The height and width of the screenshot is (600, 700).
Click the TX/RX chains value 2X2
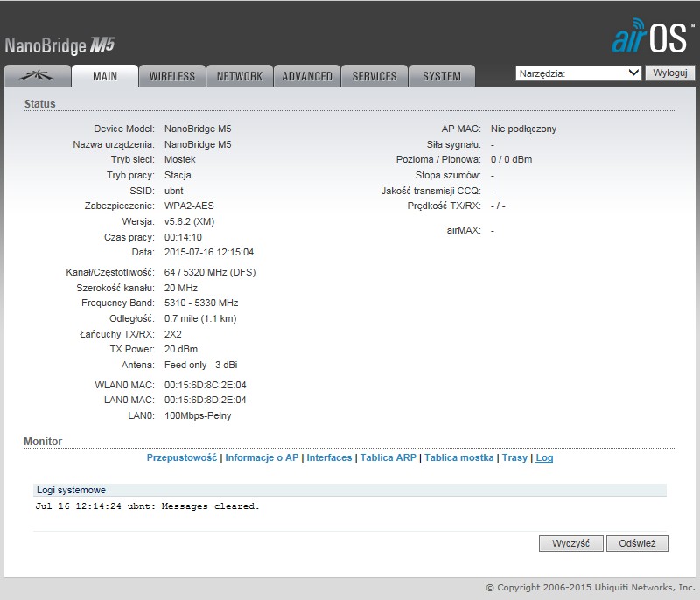click(172, 334)
